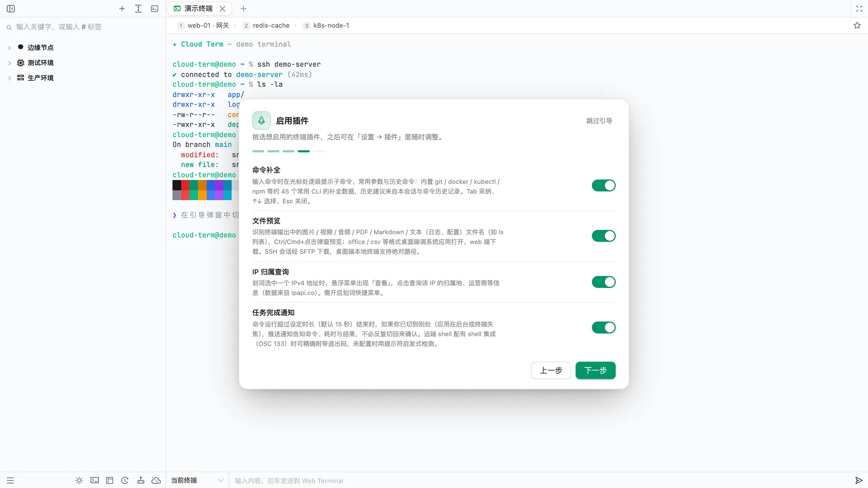Click the 'connected to demo-server' output line
The height and width of the screenshot is (488, 868).
[x=242, y=75]
